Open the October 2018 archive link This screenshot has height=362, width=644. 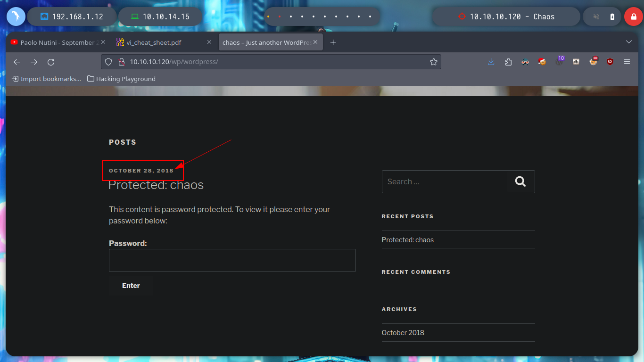point(403,332)
